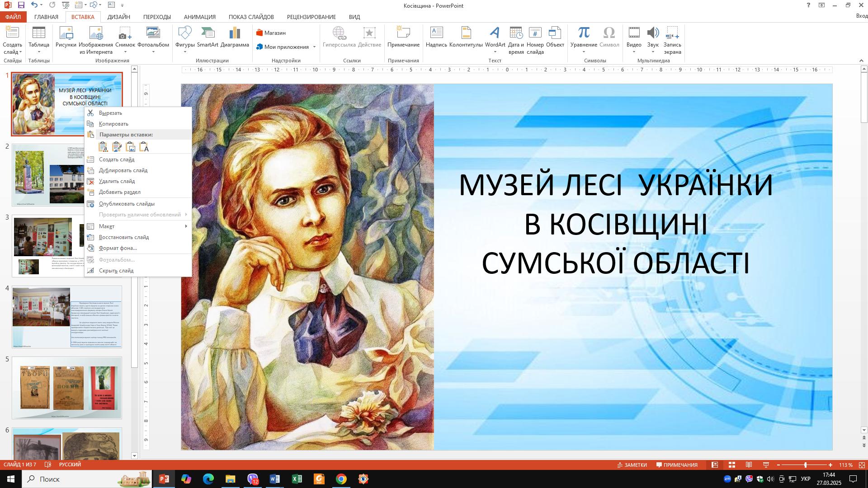Open Chrome from Windows taskbar
The image size is (868, 488).
tap(341, 479)
